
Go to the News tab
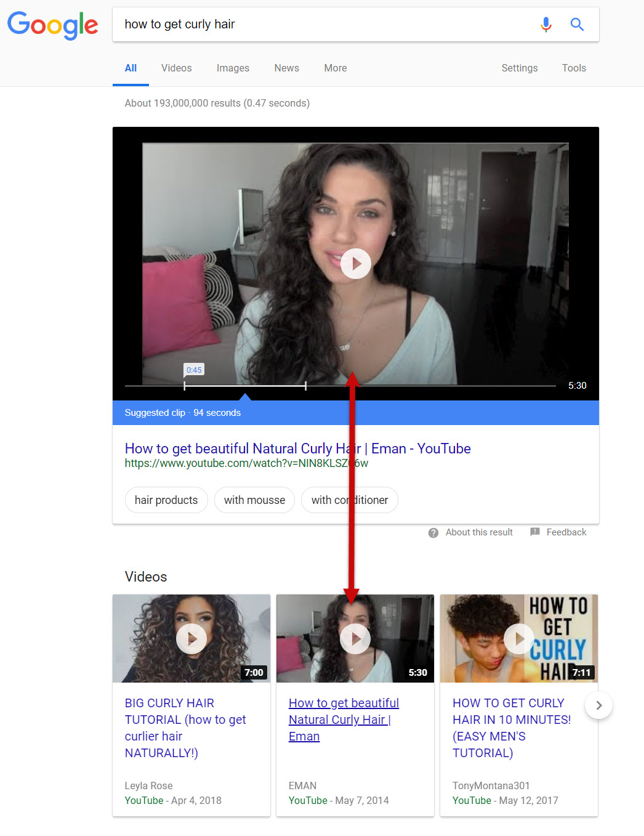pos(286,68)
